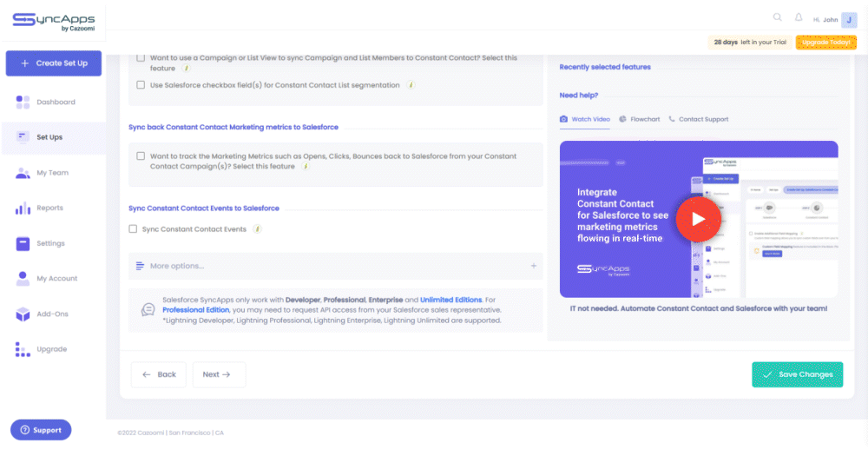Click the camera icon on Watch Video tab
The image size is (868, 456).
pyautogui.click(x=563, y=119)
